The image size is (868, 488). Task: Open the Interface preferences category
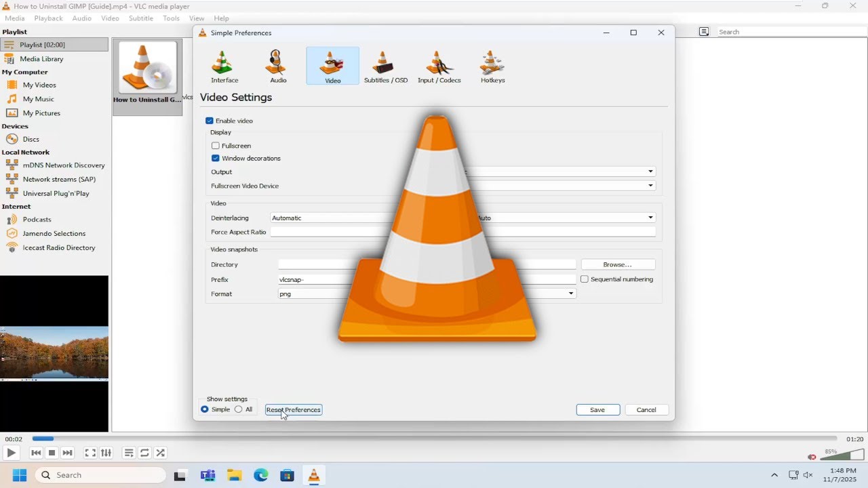click(224, 66)
